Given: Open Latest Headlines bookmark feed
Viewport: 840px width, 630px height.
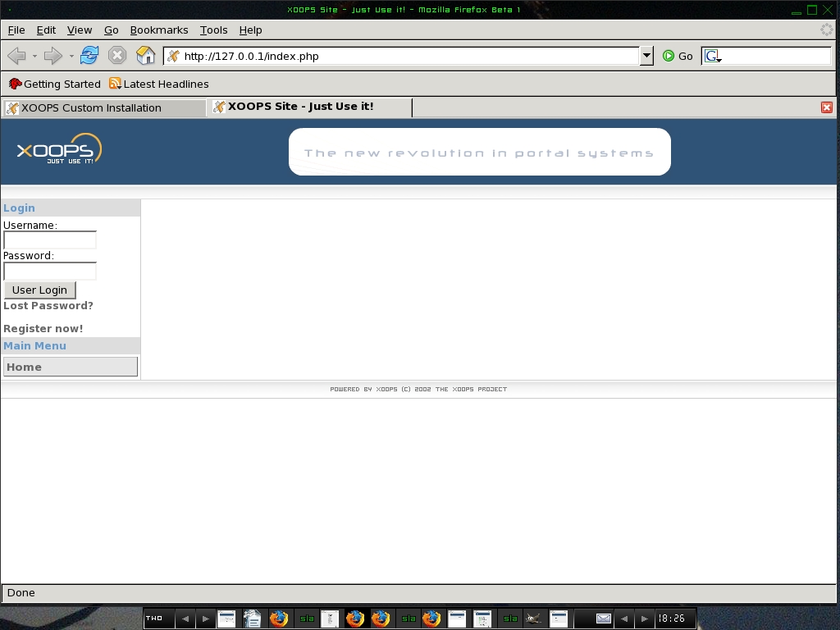Looking at the screenshot, I should 159,84.
